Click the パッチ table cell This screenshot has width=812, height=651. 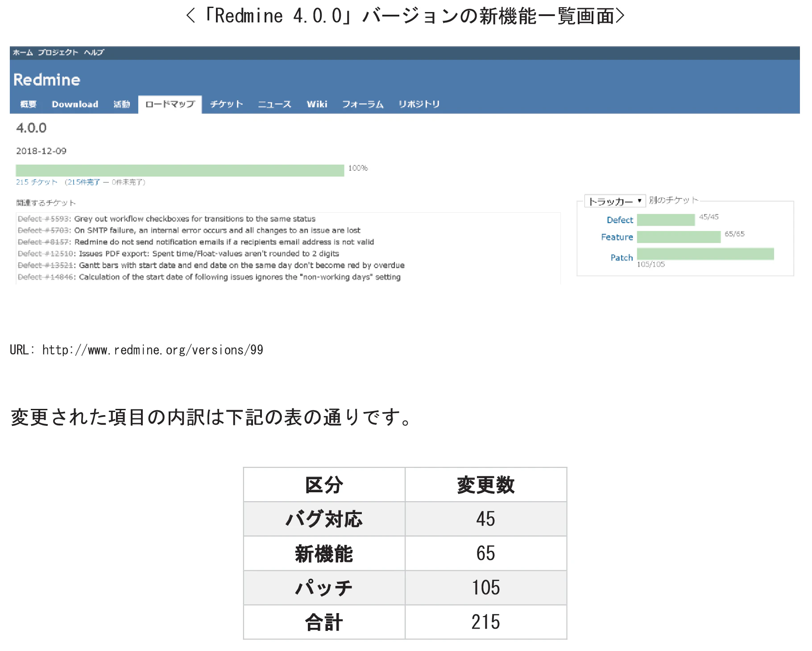[x=324, y=588]
